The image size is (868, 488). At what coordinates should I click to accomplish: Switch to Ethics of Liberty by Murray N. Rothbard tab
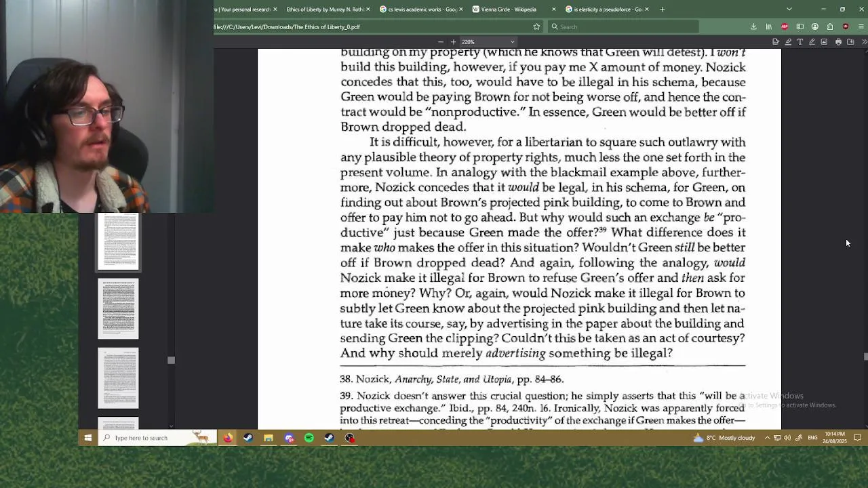click(x=325, y=9)
